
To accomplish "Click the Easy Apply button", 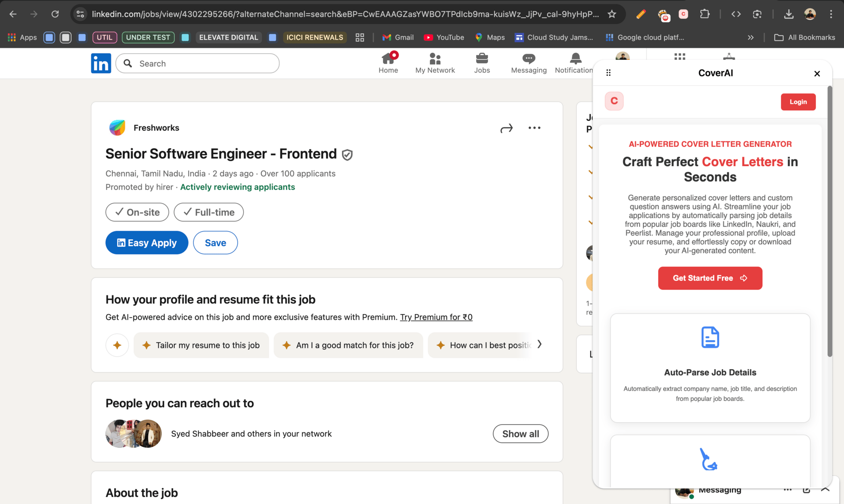I will pyautogui.click(x=147, y=243).
